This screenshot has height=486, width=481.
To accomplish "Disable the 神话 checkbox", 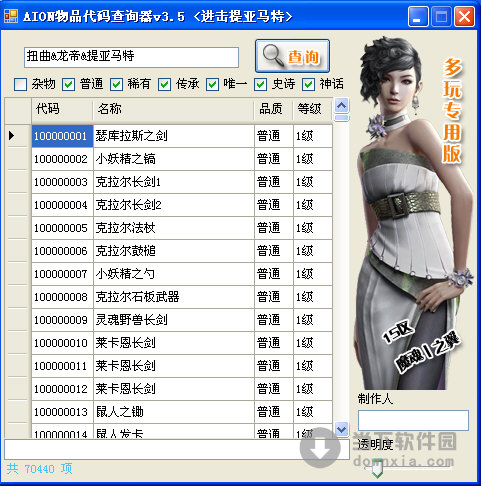I will click(x=308, y=84).
